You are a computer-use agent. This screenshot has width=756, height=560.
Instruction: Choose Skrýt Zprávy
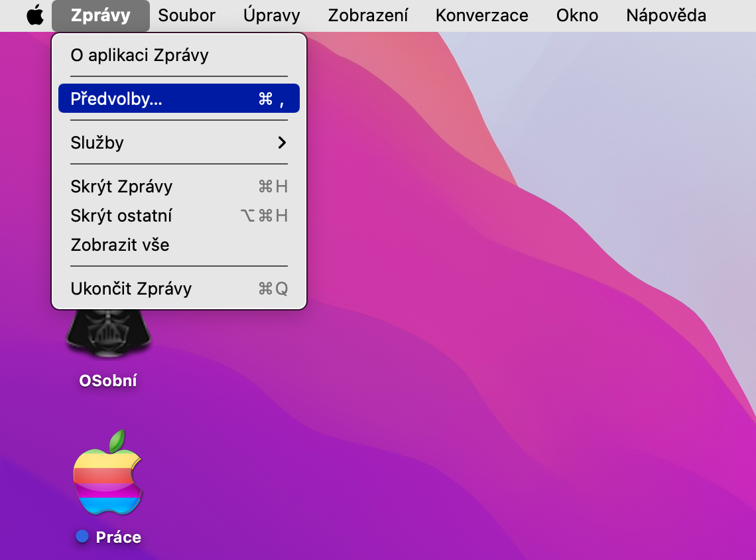click(179, 186)
